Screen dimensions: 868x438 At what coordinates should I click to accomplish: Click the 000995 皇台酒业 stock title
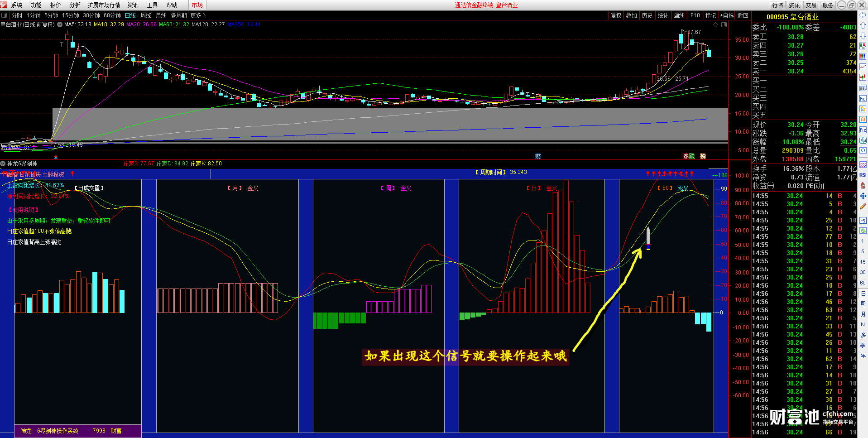[792, 17]
